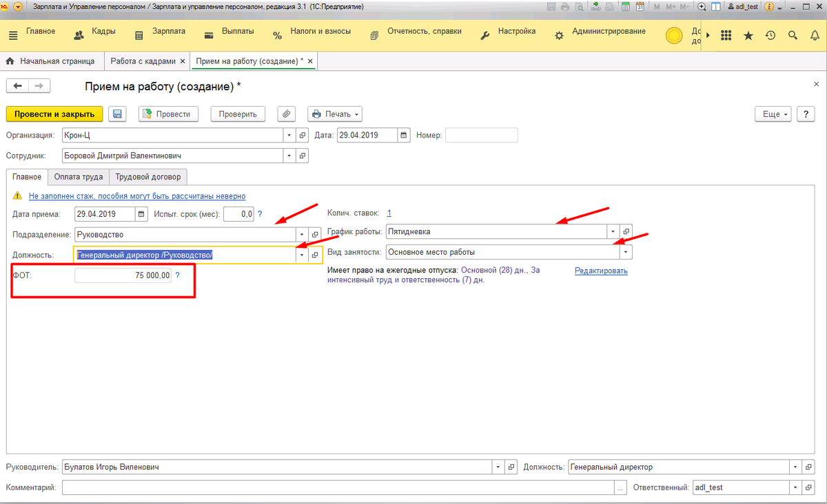827x504 pixels.
Task: Click the search magnifier icon in section panel
Action: tap(793, 35)
